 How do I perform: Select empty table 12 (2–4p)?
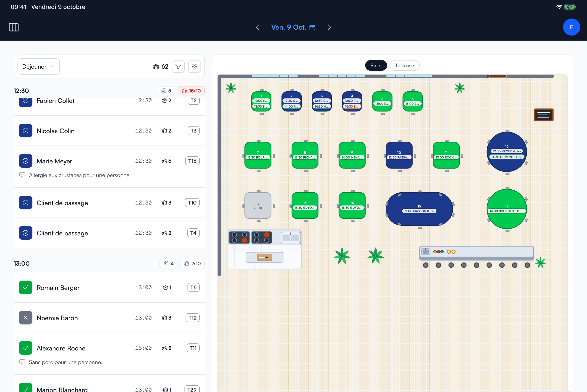point(258,206)
